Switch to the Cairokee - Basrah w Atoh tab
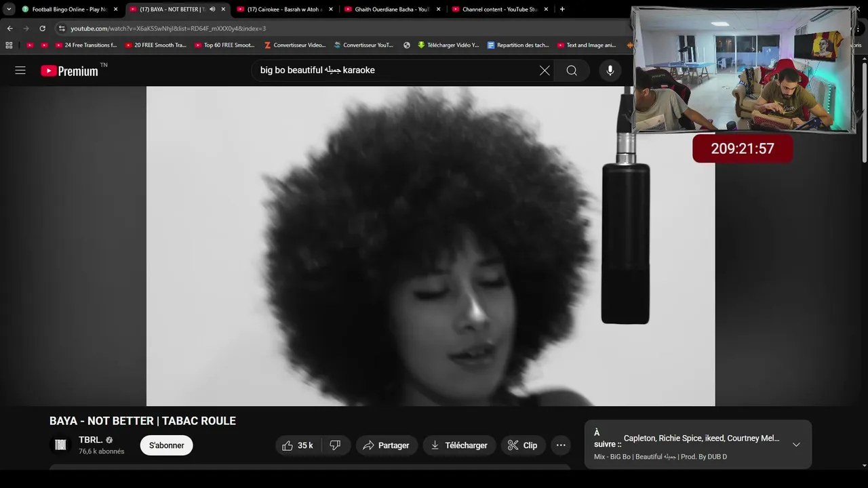 (x=285, y=9)
